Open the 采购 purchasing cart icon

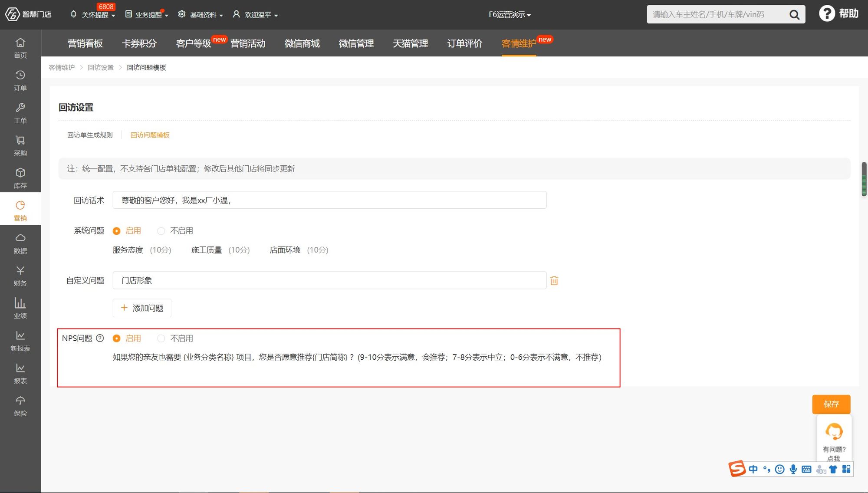[x=20, y=145]
